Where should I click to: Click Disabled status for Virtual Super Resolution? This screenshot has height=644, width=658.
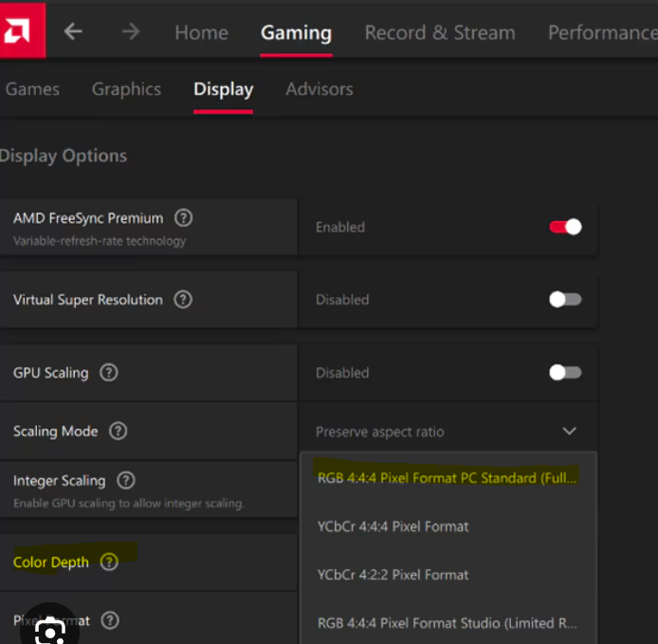click(x=342, y=300)
